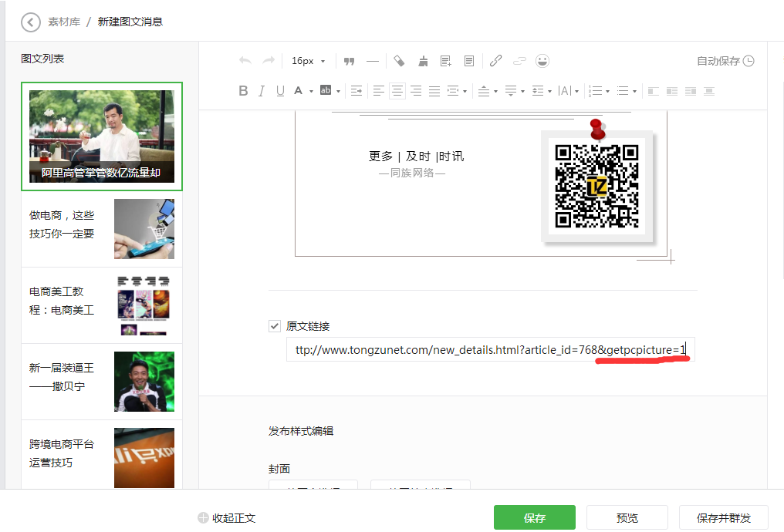Insert a bulleted list

[623, 91]
